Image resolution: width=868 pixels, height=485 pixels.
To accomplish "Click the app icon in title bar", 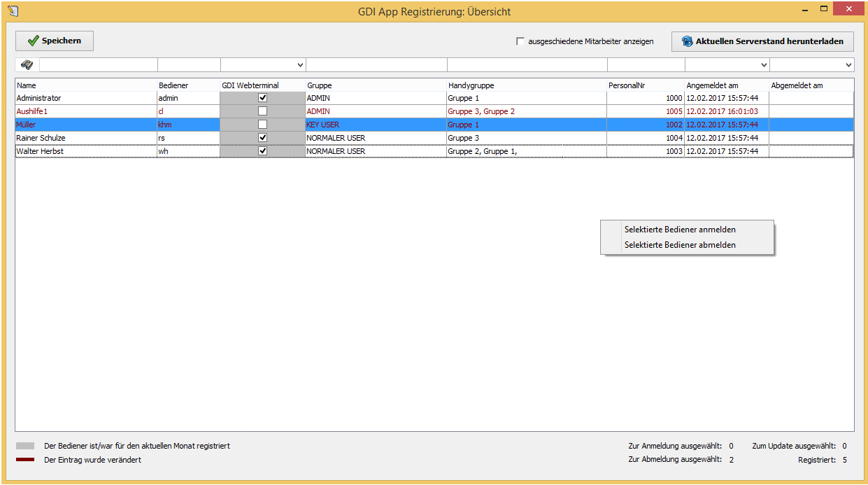I will [13, 11].
